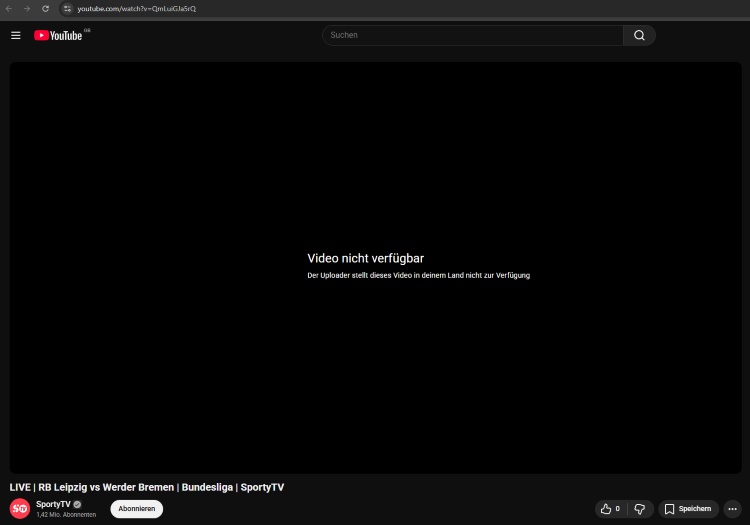
Task: Click the magnifying glass search button
Action: point(639,35)
